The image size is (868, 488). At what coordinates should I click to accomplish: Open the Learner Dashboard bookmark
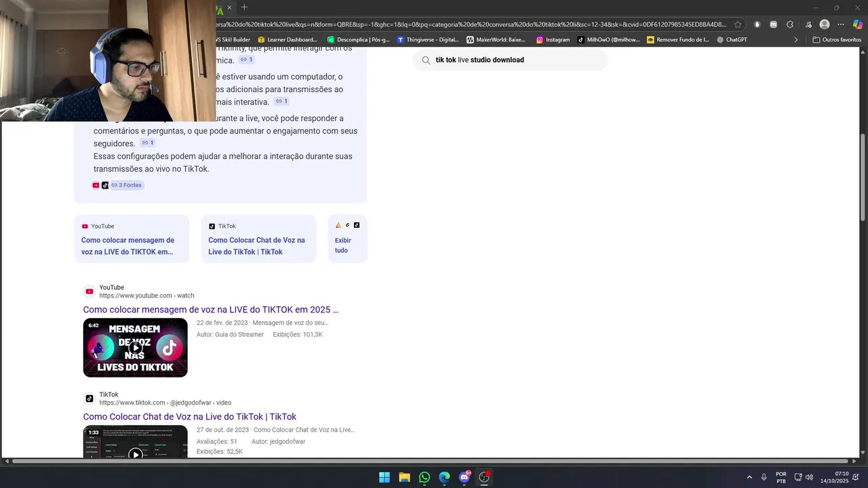click(x=287, y=39)
